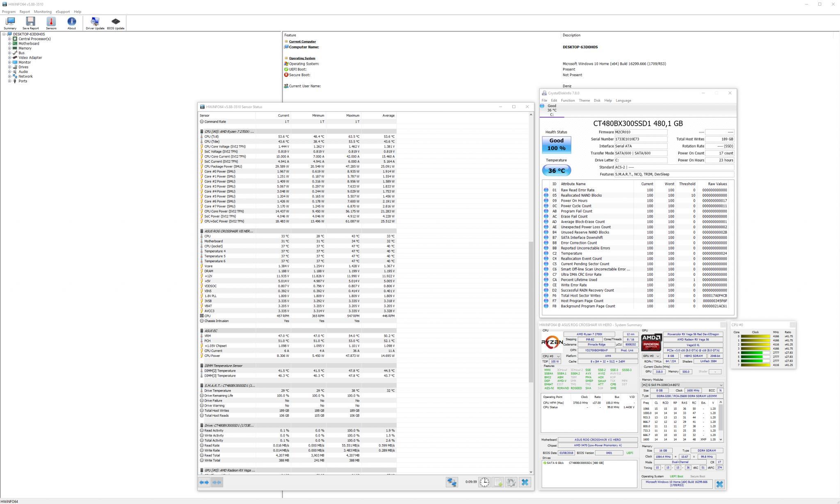Click the About toolbar icon
840x504 pixels.
(x=71, y=23)
